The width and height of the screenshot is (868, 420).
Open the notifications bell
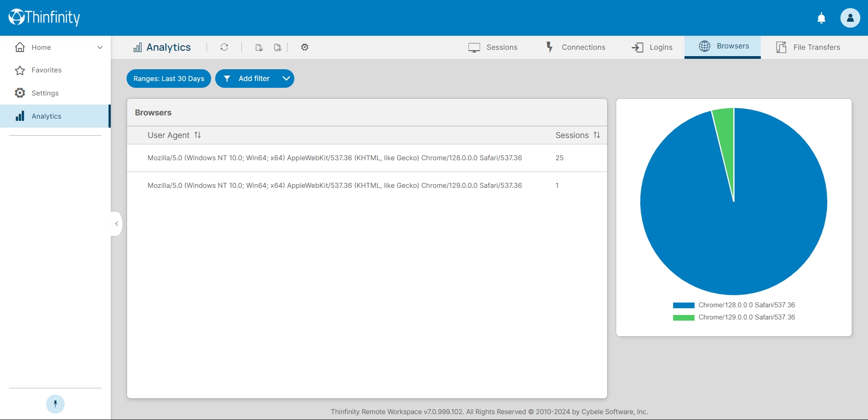click(821, 18)
